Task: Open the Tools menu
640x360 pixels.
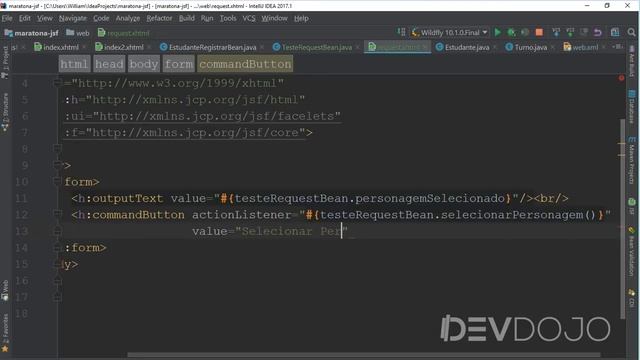Action: click(x=228, y=18)
